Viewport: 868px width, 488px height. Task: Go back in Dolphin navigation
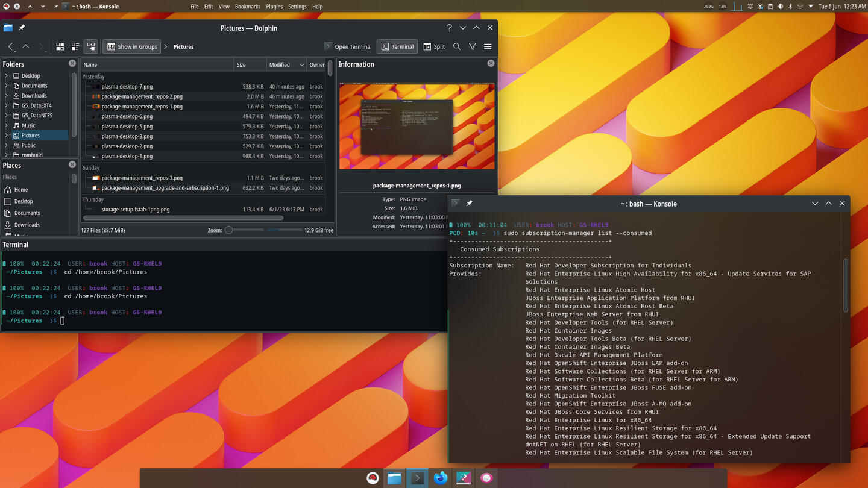pyautogui.click(x=11, y=46)
